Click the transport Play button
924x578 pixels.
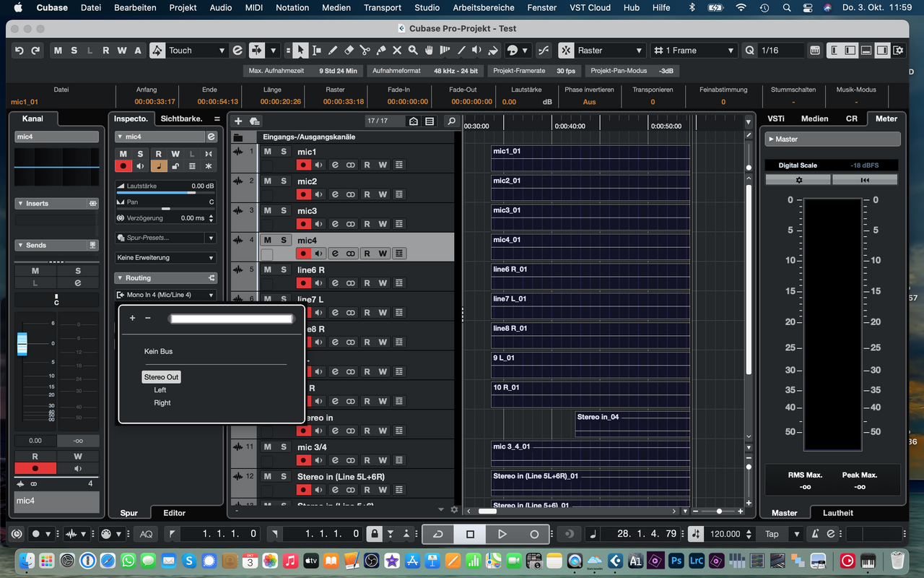tap(502, 534)
